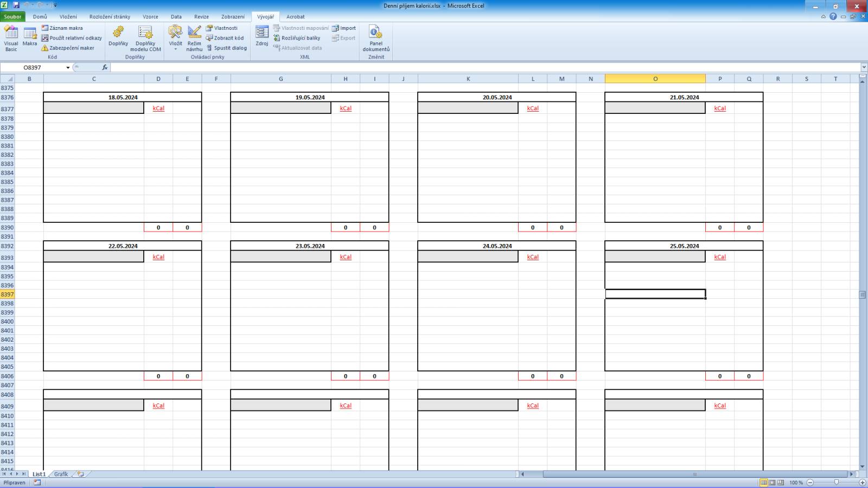The height and width of the screenshot is (488, 868).
Task: Start Záznam makra recording
Action: [62, 28]
